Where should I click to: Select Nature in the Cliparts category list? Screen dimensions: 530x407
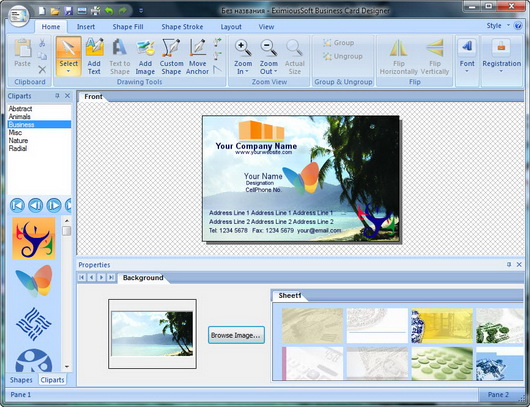[18, 140]
